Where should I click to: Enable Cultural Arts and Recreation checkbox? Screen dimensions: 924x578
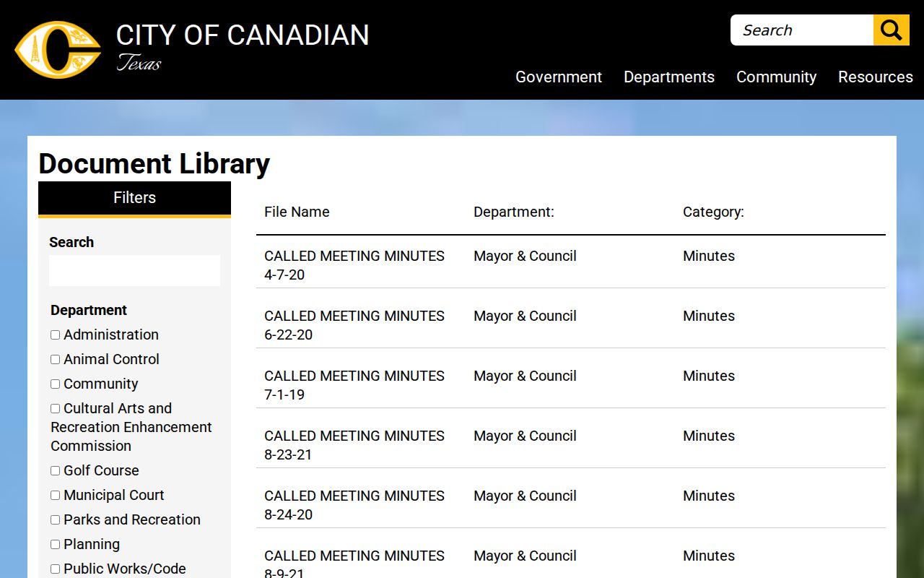point(55,409)
